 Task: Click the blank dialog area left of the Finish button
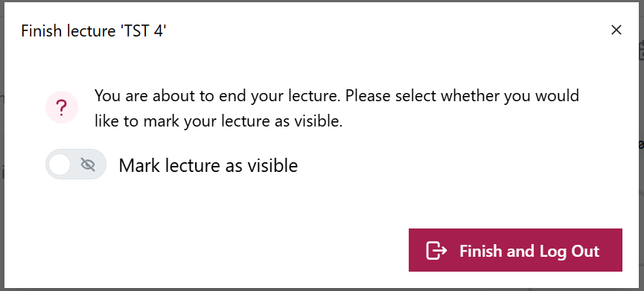205,250
